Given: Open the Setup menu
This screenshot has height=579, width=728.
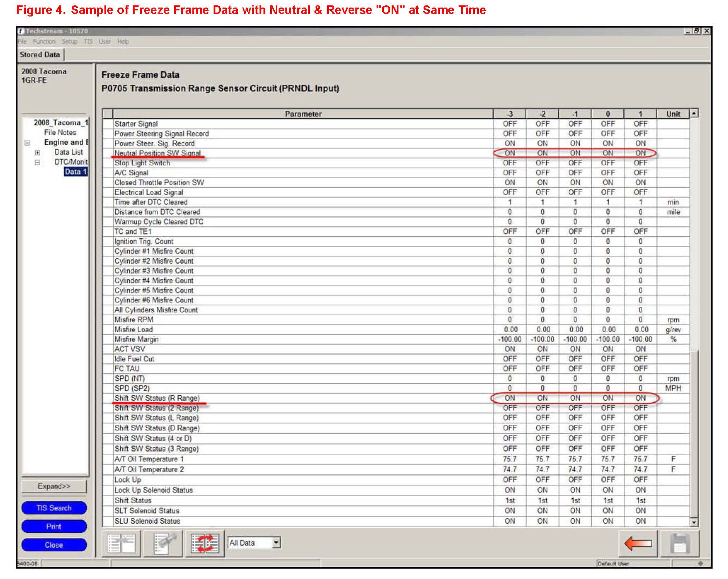Looking at the screenshot, I should (69, 42).
